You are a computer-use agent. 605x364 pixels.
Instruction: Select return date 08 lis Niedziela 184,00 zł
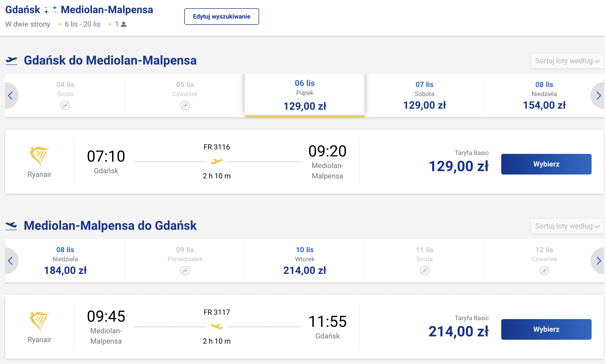(65, 261)
